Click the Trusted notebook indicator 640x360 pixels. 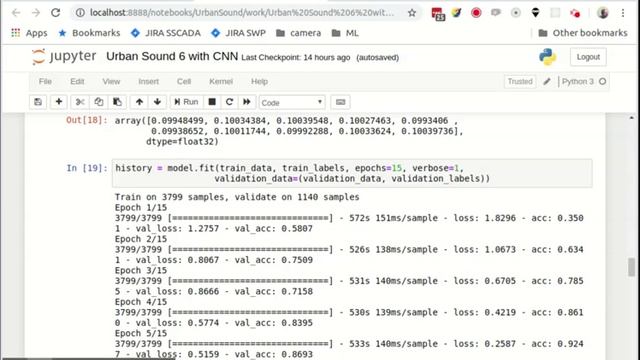[x=520, y=82]
